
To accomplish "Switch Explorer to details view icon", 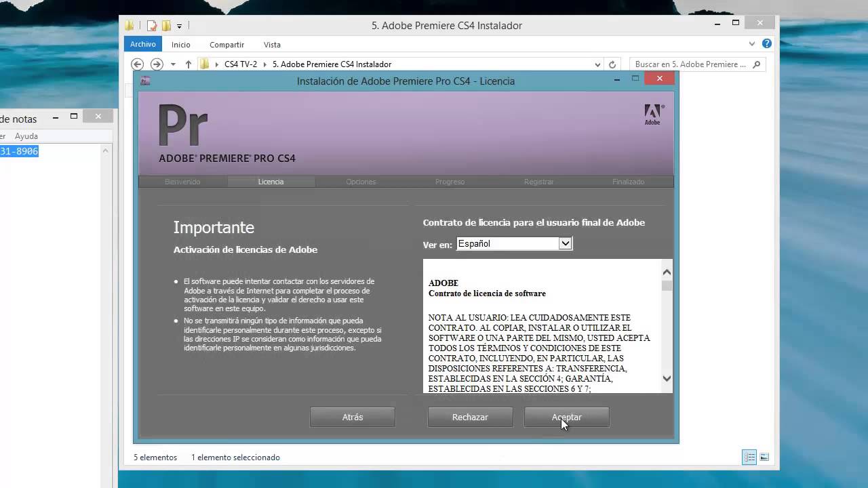I will coord(749,457).
